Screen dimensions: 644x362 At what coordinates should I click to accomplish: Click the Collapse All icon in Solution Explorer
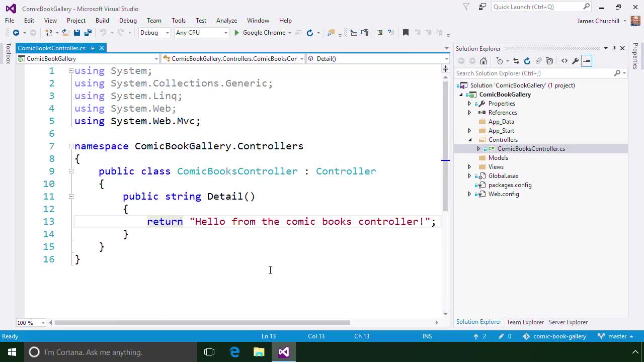pyautogui.click(x=538, y=61)
